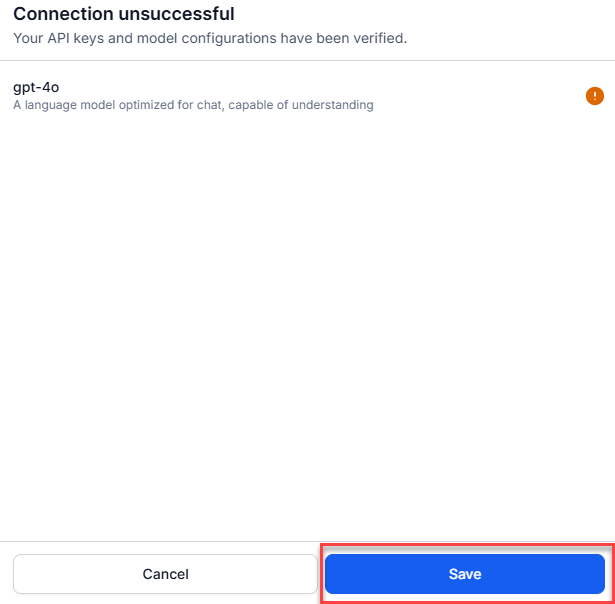Viewport: 615px width, 604px height.
Task: Click the word "Connection" in the dialog title
Action: [63, 14]
